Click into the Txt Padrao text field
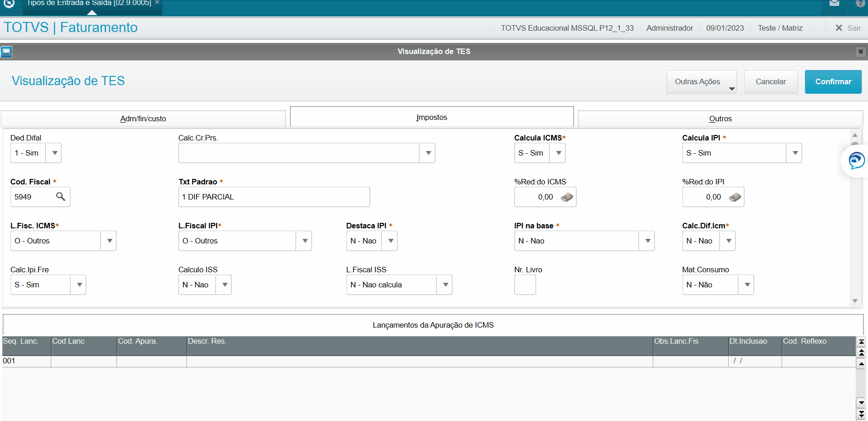Screen dimensions: 868x421 pyautogui.click(x=274, y=197)
